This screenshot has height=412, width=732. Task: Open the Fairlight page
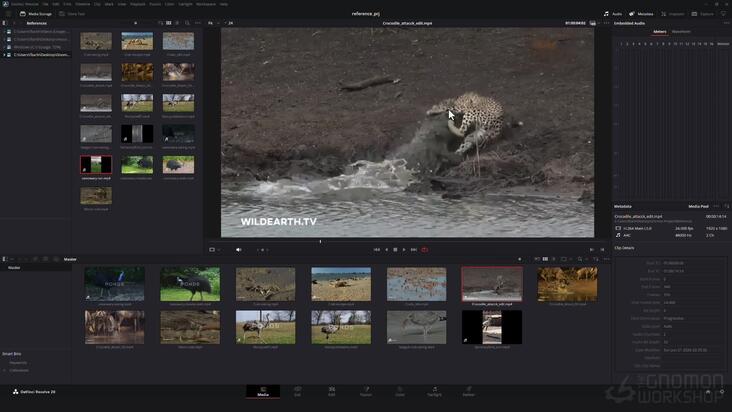click(x=434, y=391)
